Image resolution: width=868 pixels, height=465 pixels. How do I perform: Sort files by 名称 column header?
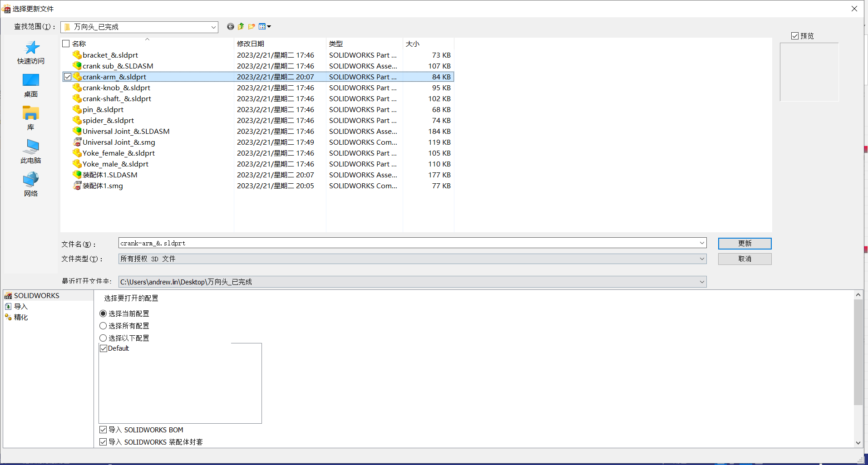click(x=79, y=44)
